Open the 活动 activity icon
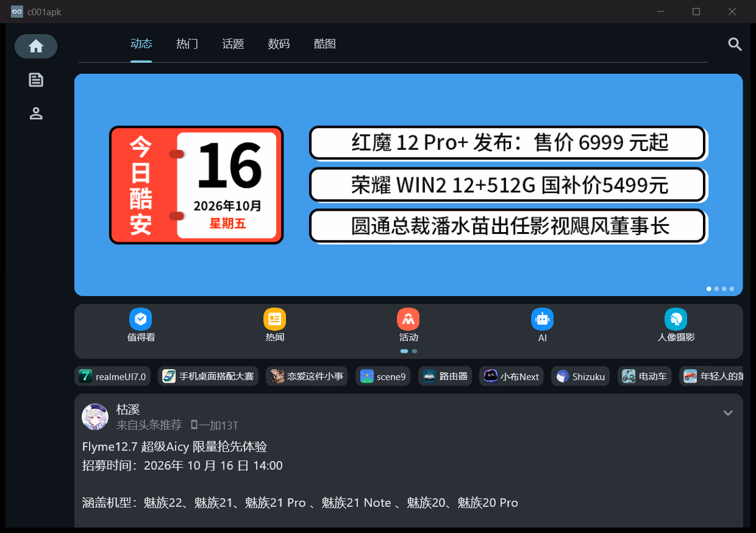The width and height of the screenshot is (756, 533). click(x=408, y=319)
